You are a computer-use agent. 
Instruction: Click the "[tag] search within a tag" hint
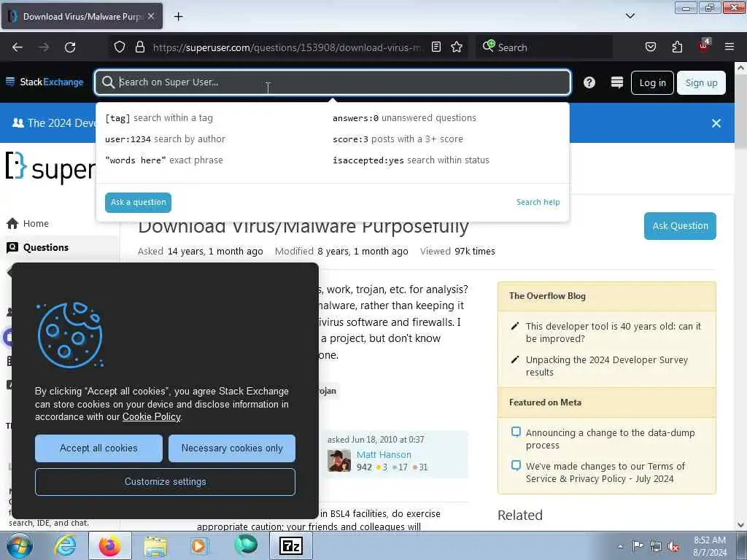(159, 117)
